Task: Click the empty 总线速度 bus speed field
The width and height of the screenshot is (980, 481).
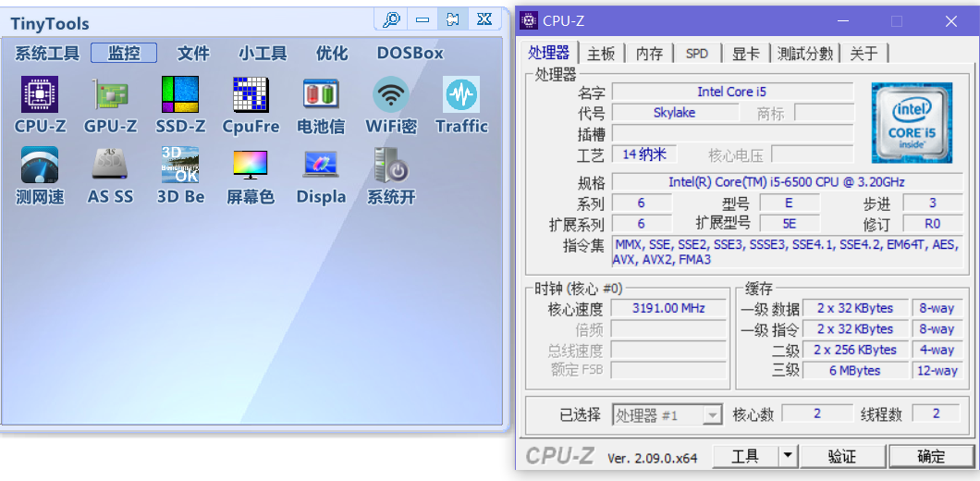Action: (668, 350)
